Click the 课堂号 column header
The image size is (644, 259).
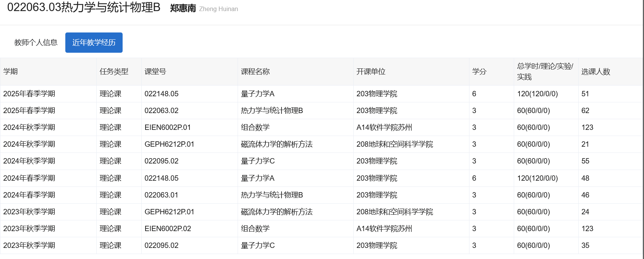coord(155,71)
